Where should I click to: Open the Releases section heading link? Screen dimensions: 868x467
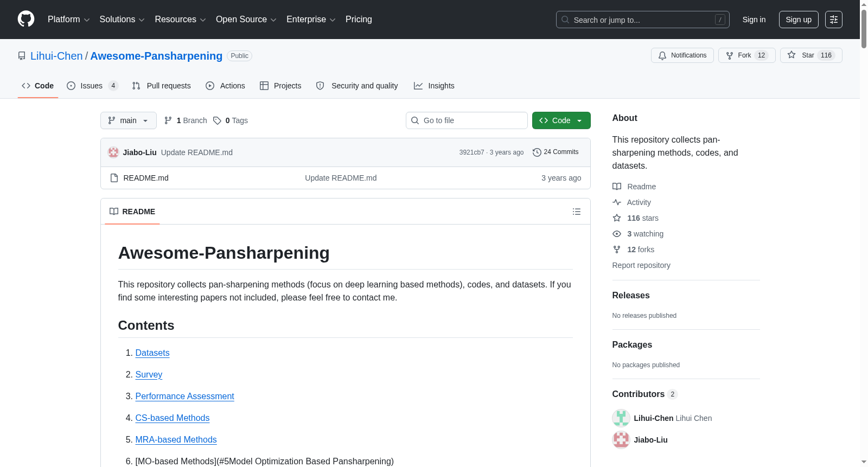pyautogui.click(x=631, y=296)
